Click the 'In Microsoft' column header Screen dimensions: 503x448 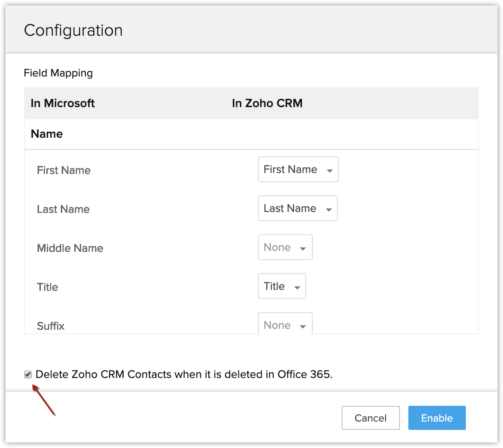63,103
